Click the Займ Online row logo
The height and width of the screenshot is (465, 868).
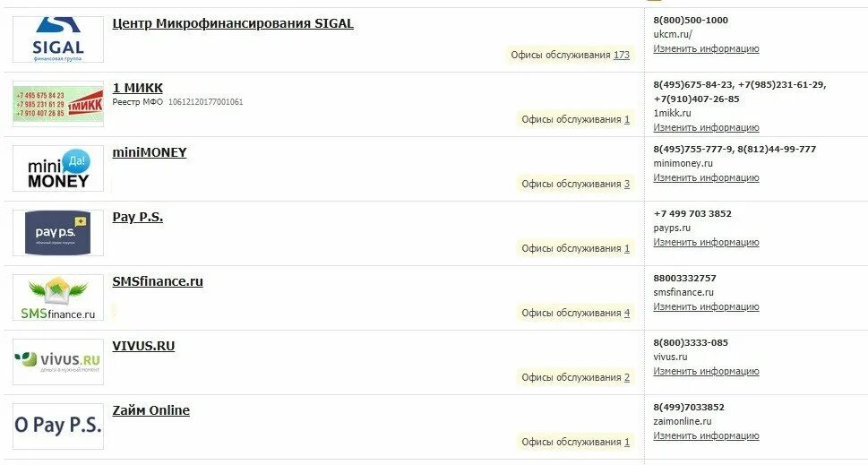tap(58, 426)
